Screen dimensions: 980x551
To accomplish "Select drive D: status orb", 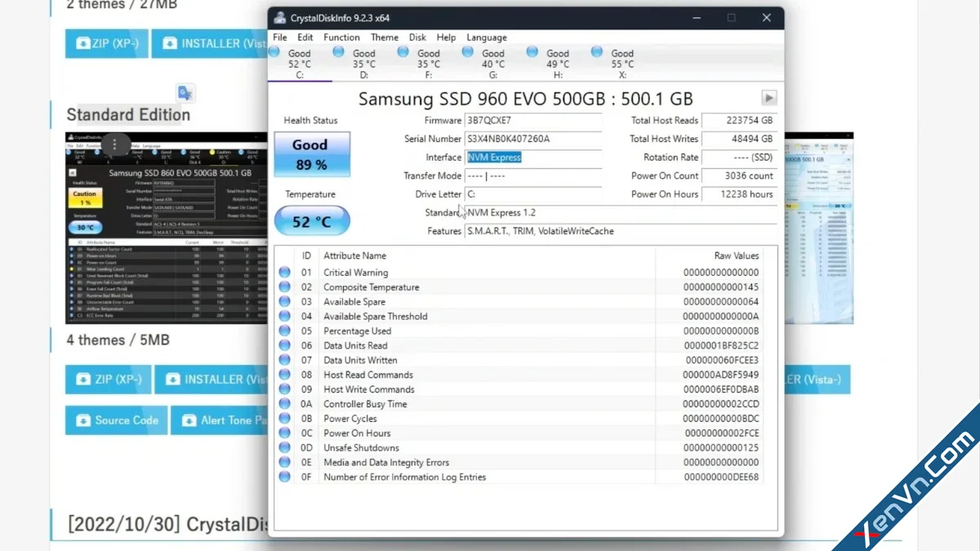I will click(338, 52).
